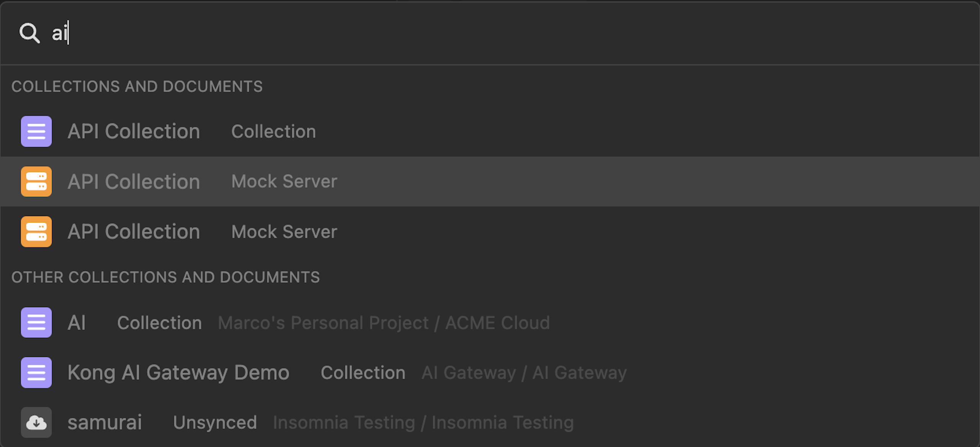Screen dimensions: 980x447
Task: Click the orange server icon in the non-highlighted Mock Server row
Action: [x=36, y=232]
